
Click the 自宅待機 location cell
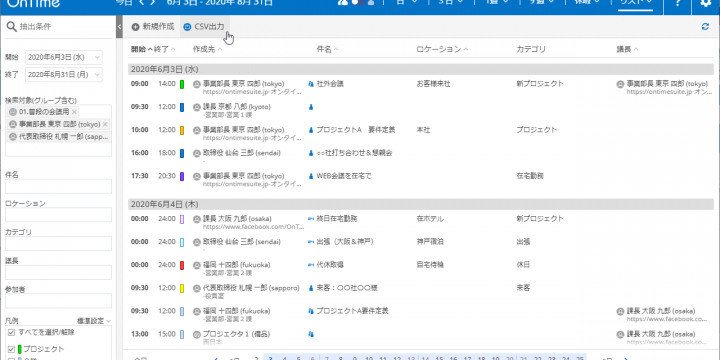click(x=430, y=265)
